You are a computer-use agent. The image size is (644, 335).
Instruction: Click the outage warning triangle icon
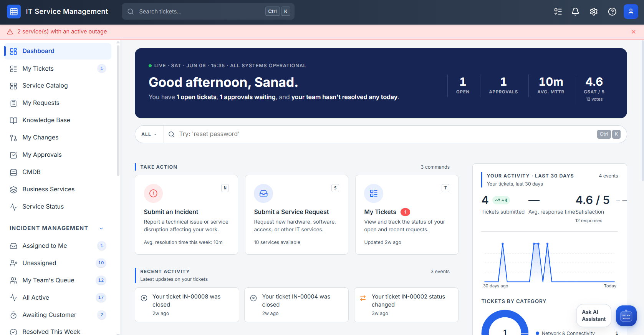point(10,32)
